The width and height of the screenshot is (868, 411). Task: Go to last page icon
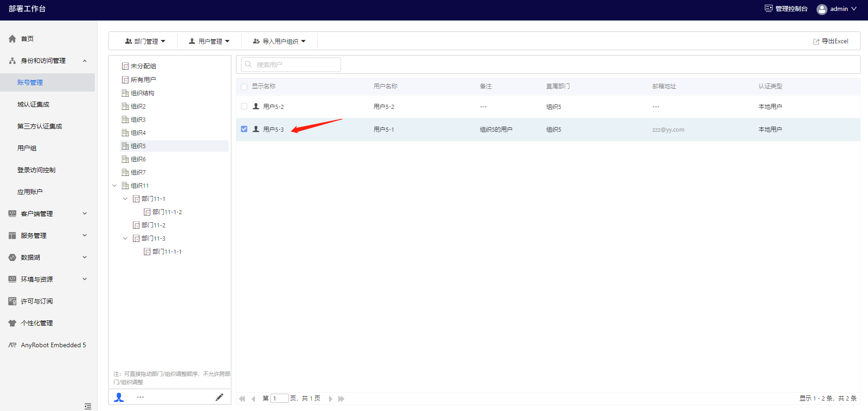pos(341,399)
